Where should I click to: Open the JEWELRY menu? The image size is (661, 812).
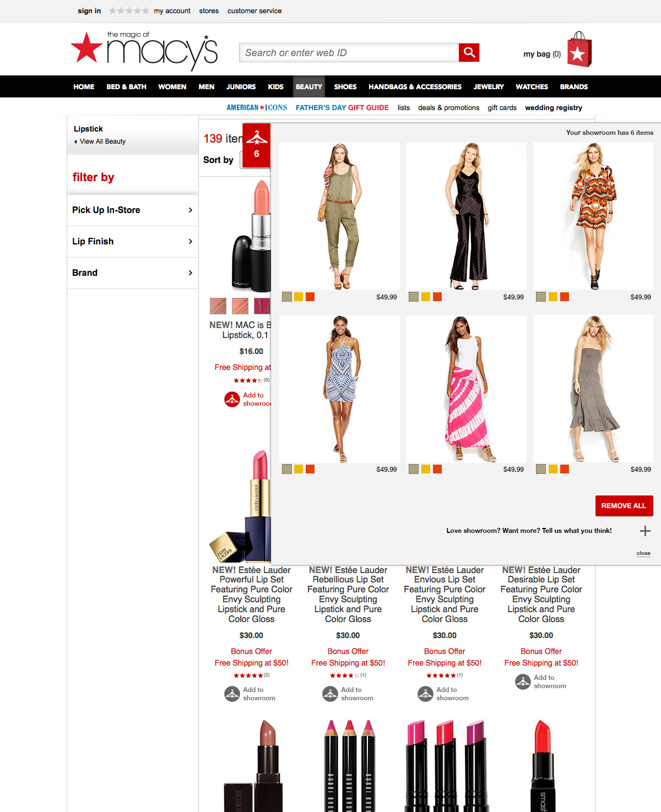pos(489,86)
